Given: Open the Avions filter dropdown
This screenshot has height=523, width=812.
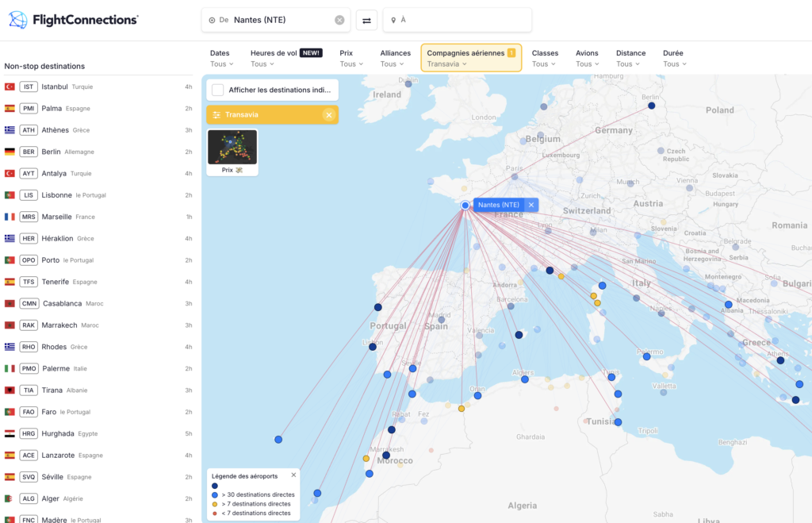Looking at the screenshot, I should click(588, 58).
